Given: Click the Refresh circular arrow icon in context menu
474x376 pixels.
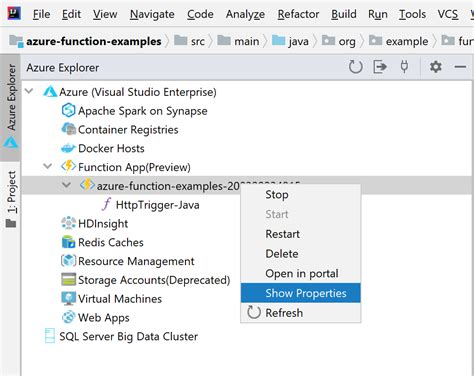Looking at the screenshot, I should pyautogui.click(x=254, y=313).
